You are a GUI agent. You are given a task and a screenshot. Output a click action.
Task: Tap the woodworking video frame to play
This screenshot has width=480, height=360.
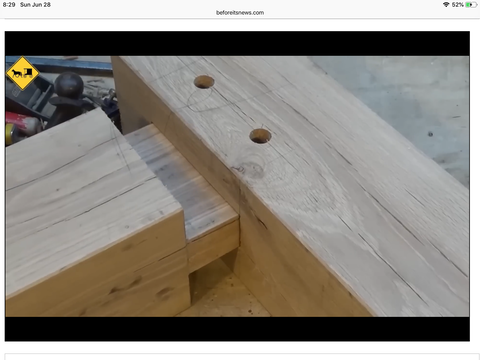coord(237,186)
